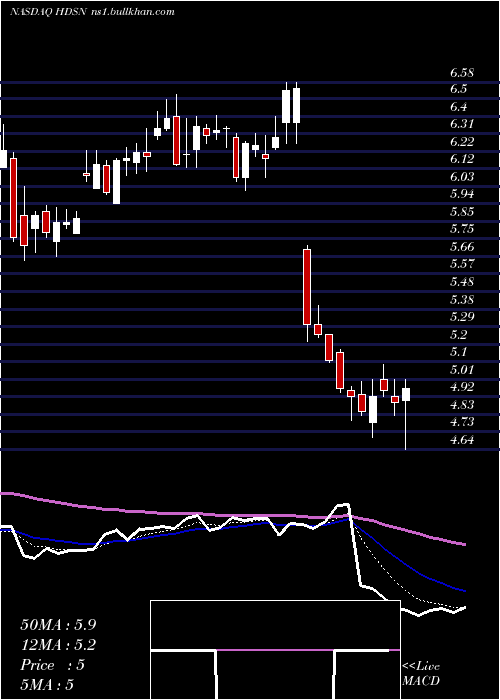Click the 6.31 price axis label

(462, 124)
